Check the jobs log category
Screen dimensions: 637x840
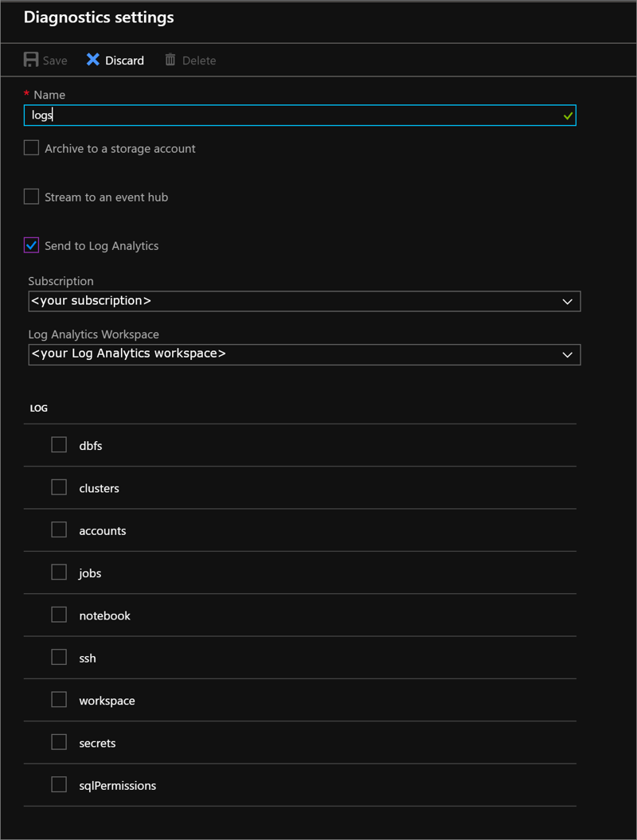click(x=59, y=572)
